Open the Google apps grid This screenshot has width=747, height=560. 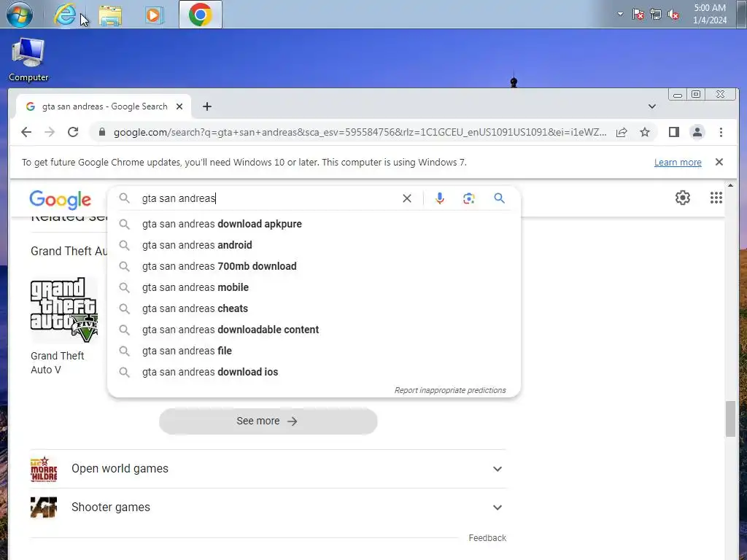coord(716,198)
